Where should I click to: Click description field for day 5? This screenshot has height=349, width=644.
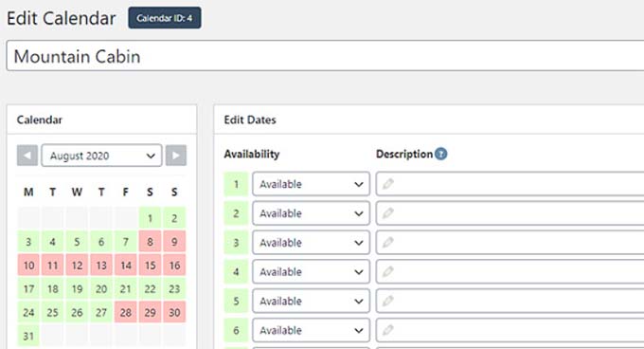pos(510,301)
